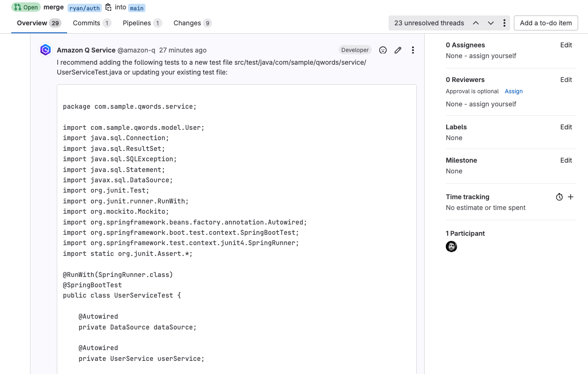Image resolution: width=588 pixels, height=374 pixels.
Task: Click 'None - assign yourself' under Assignees
Action: click(481, 56)
